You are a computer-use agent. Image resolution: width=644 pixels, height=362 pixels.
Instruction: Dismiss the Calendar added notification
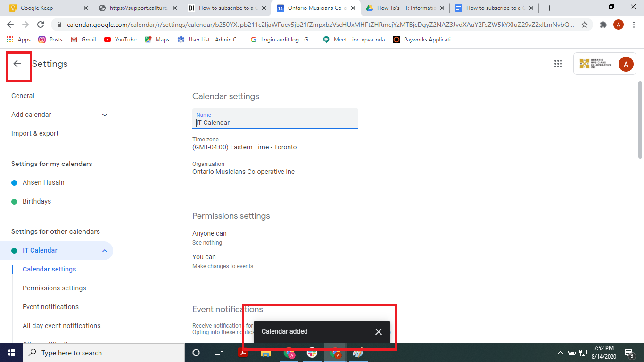(x=379, y=332)
